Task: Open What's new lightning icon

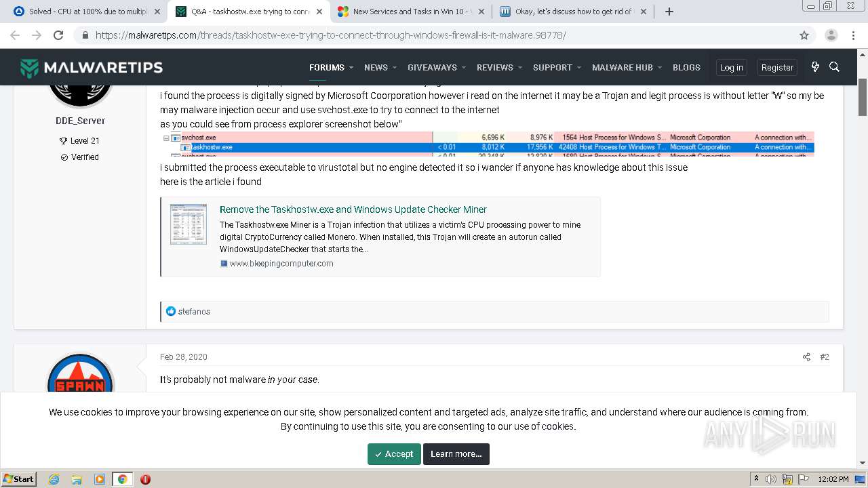Action: pos(815,66)
